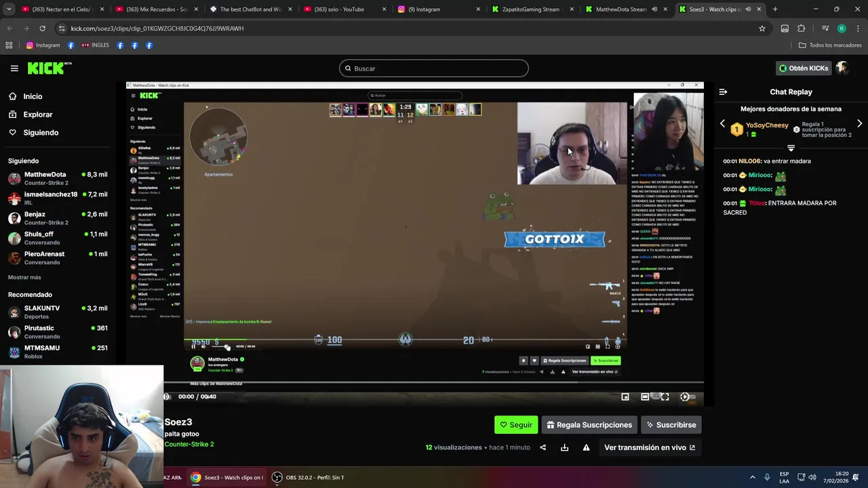Open Chrome media controls icon
This screenshot has width=868, height=488.
(825, 28)
